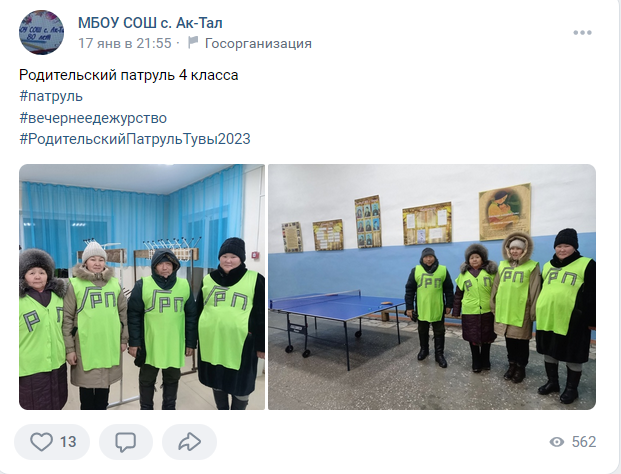Follow the #РодительскийПатрульТувы2023 hashtag
This screenshot has width=621, height=474.
(x=135, y=139)
